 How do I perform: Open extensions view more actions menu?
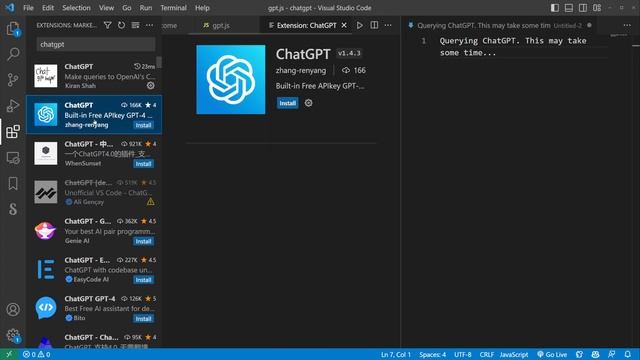tap(149, 25)
